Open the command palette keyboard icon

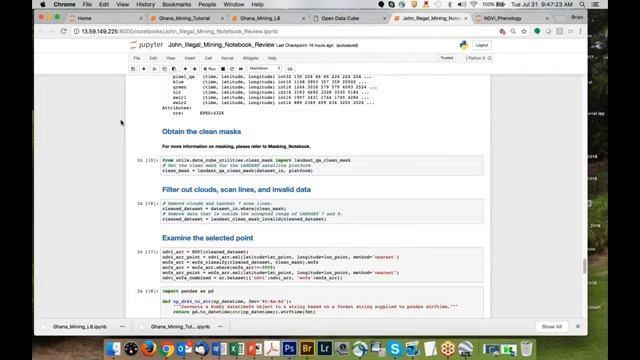coord(290,69)
